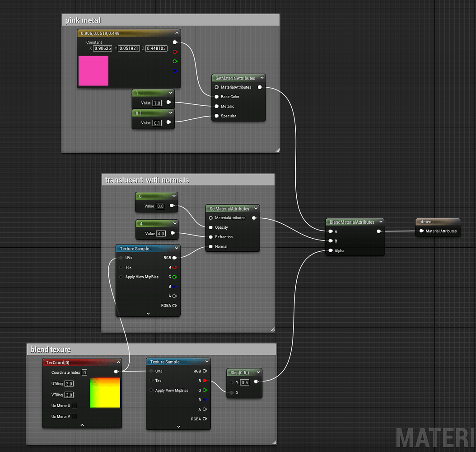Screen dimensions: 476x452
Task: Click the Base Color input pin on SetMaterialAttributes
Action: coord(217,97)
